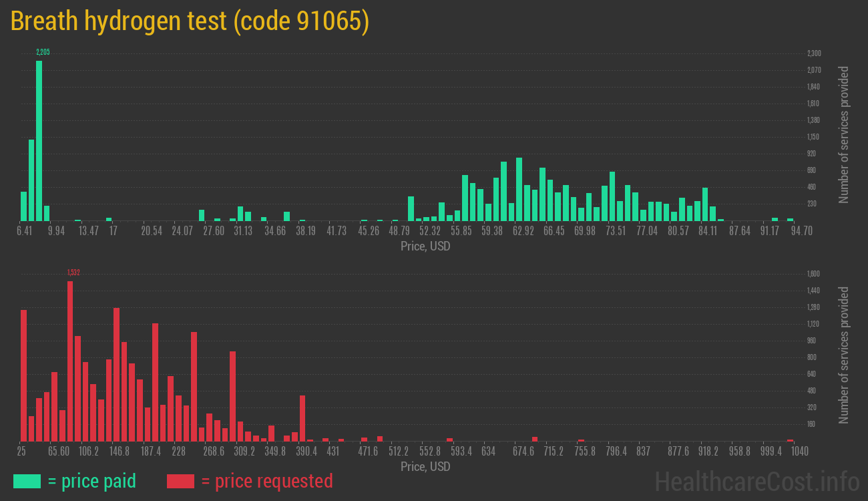Open the HealthcareCost.info watermark link

756,481
